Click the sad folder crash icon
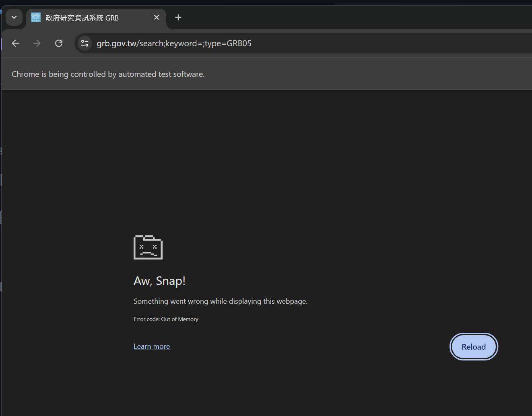Screen dimensions: 532x416 148,247
